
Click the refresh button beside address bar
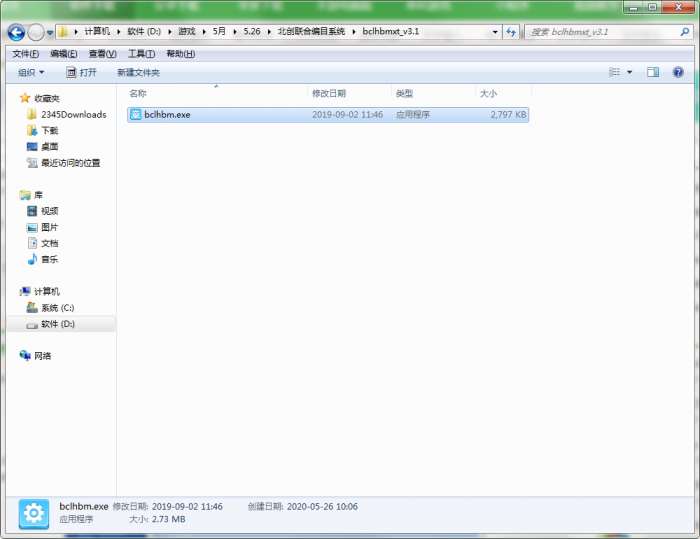[511, 32]
